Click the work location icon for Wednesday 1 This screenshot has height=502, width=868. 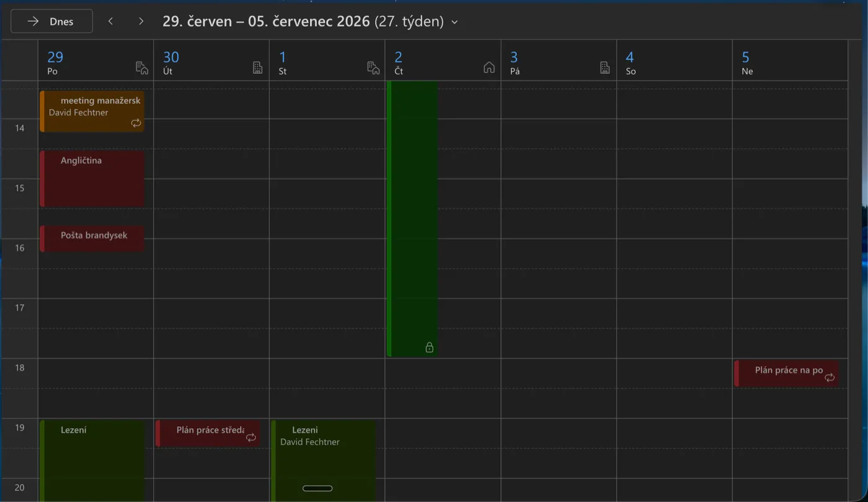373,68
